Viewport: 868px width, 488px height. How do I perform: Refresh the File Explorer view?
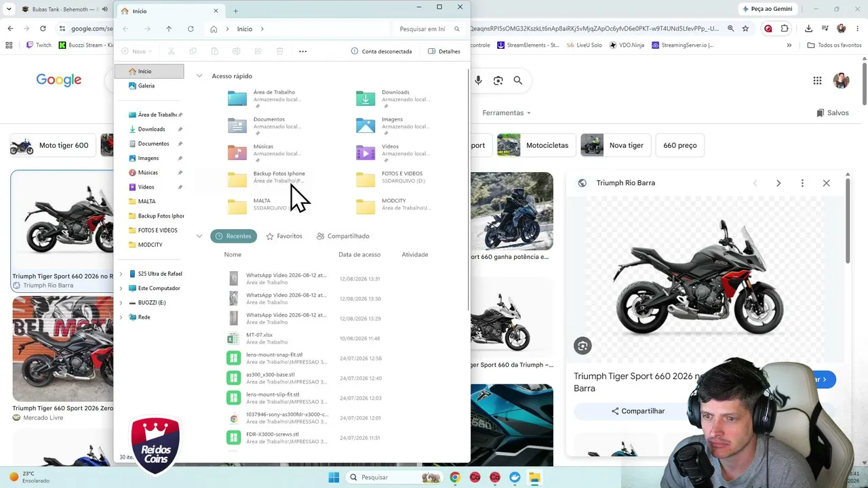pos(191,29)
